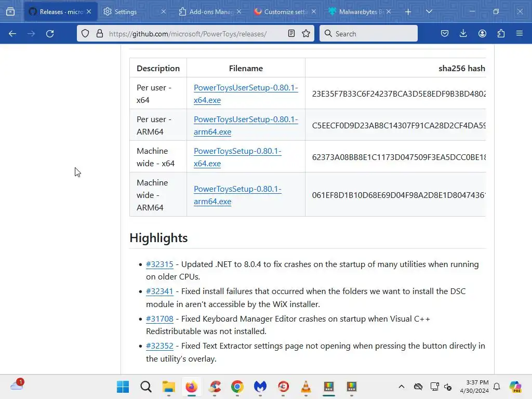Click the forward navigation arrow

tap(31, 34)
